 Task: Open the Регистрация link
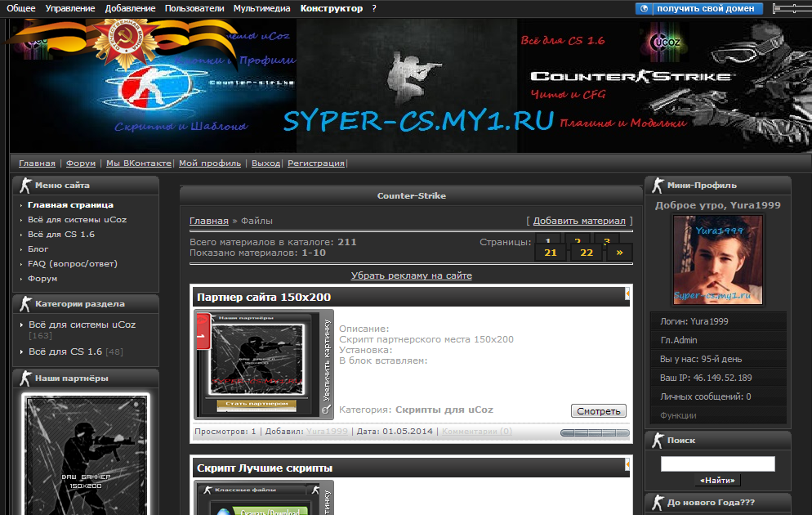click(316, 163)
